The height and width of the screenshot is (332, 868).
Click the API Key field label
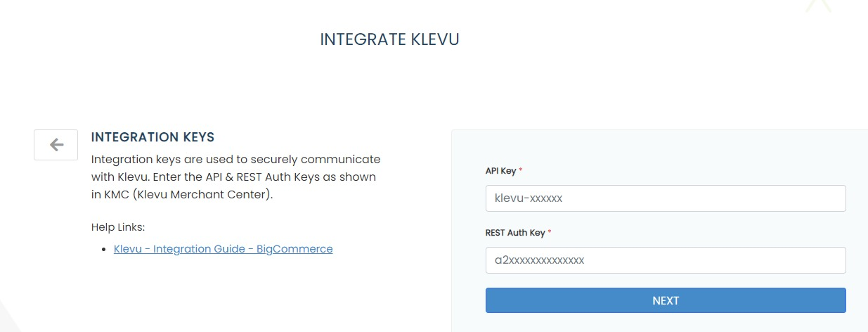pos(500,171)
